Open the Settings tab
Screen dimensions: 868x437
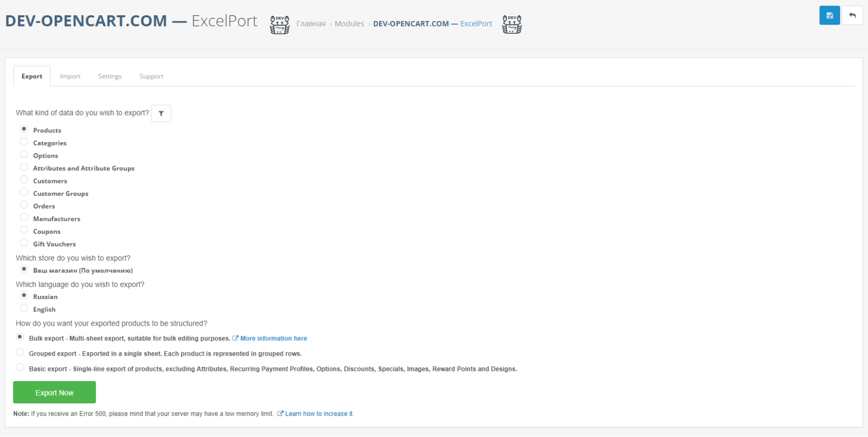[x=110, y=77]
